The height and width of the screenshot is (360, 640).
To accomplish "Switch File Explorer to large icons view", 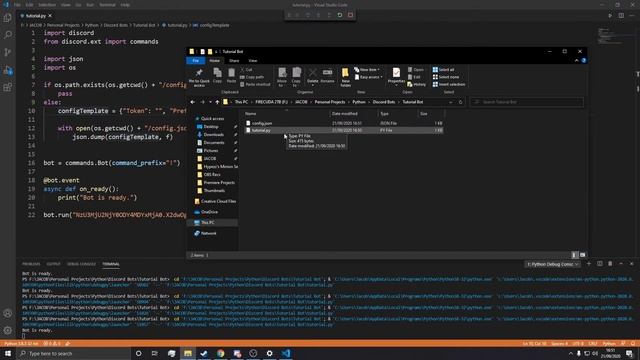I will coord(582,255).
